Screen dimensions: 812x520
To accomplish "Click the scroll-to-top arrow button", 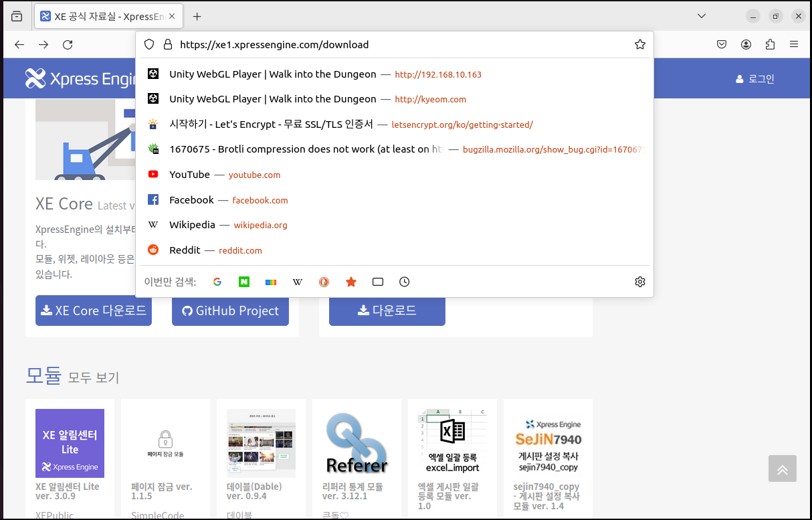I will point(783,468).
